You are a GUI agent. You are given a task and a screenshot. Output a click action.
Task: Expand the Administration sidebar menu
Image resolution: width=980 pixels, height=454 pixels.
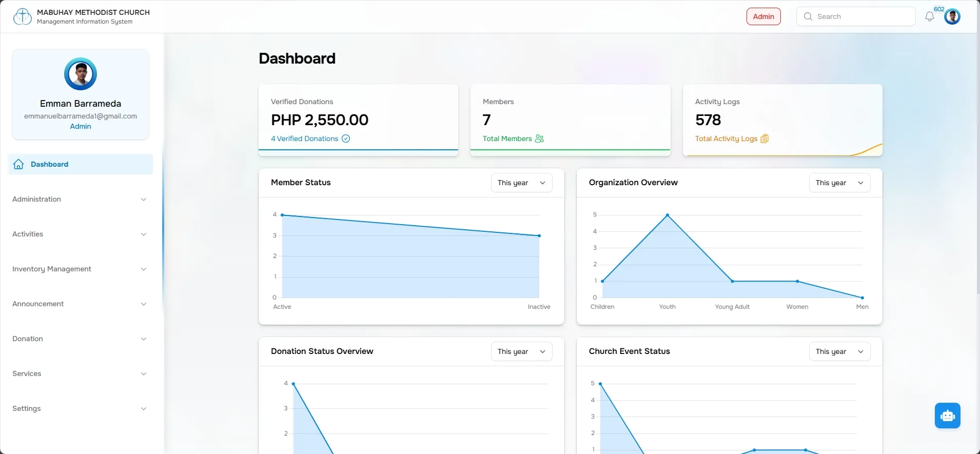point(81,199)
